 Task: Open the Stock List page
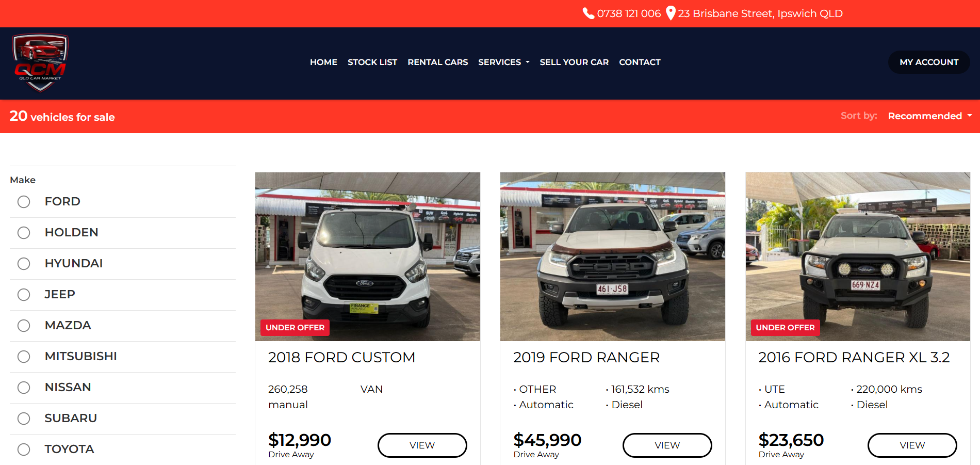(x=372, y=62)
